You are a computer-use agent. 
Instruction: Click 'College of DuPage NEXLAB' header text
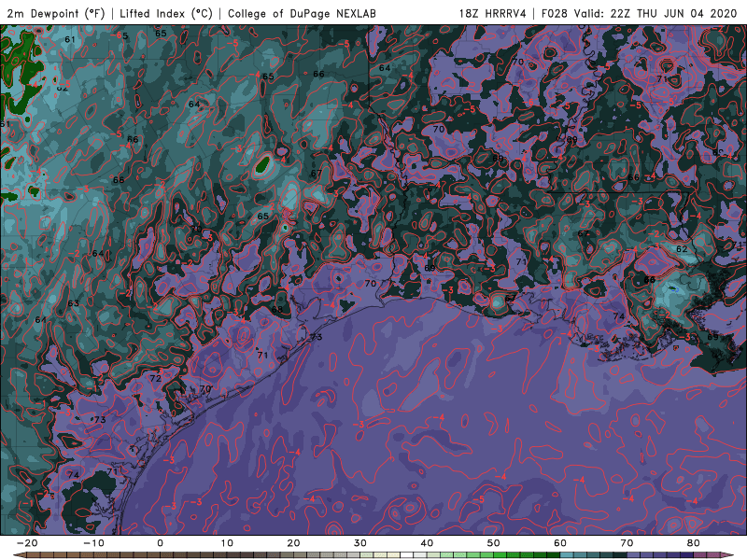coord(302,13)
